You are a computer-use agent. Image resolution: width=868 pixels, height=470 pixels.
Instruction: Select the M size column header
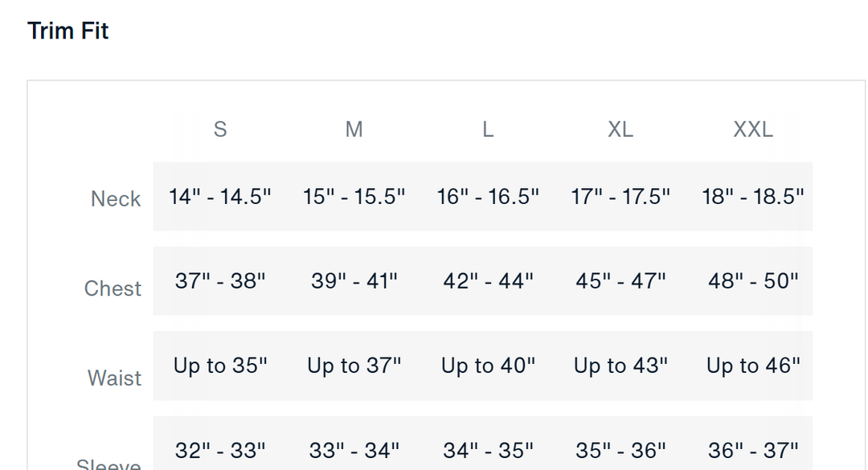click(354, 129)
